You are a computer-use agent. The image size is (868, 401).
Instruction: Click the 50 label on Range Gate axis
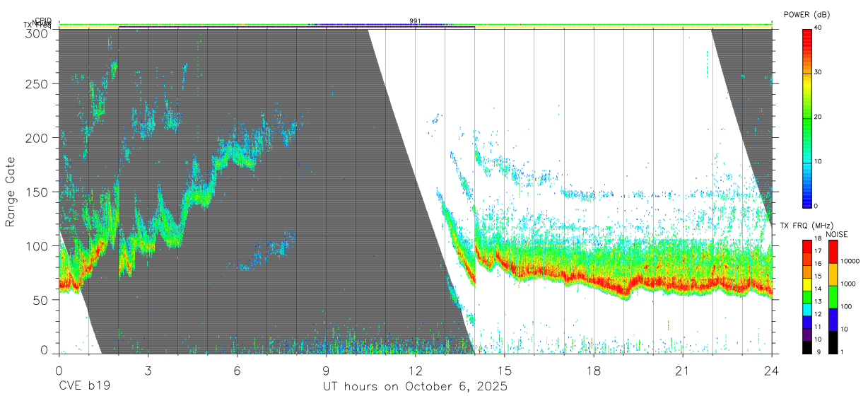40,299
